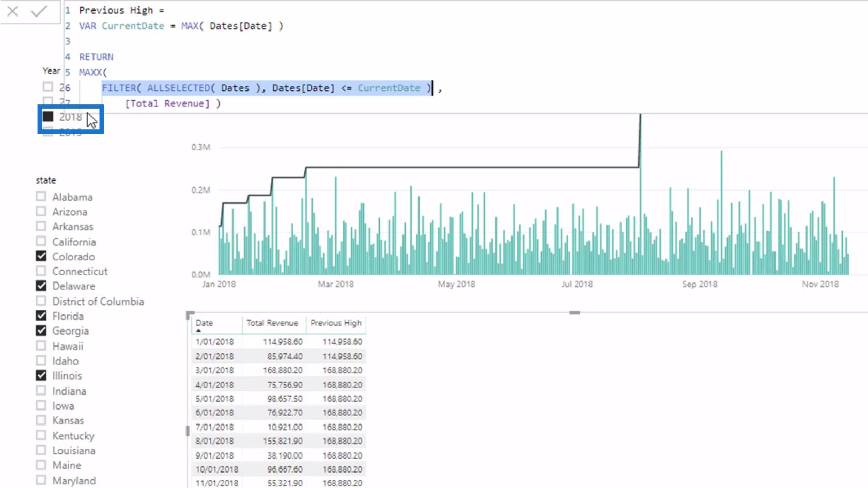
Task: Click the 1/01/2018 date cell
Action: 215,342
